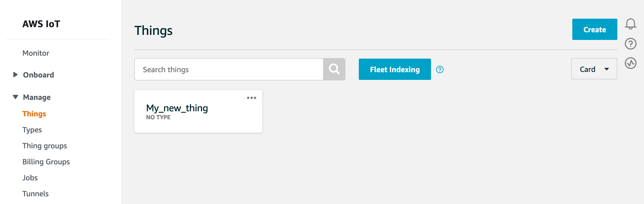Select Jobs in the sidebar

coord(30,178)
